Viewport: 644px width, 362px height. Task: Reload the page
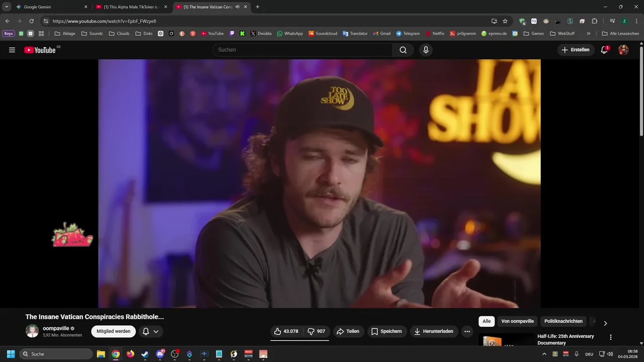tap(31, 21)
